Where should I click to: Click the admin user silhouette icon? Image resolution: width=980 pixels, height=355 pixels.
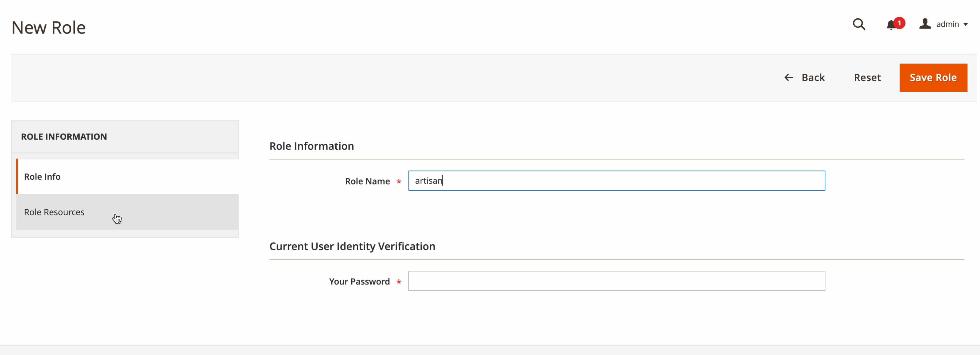[x=925, y=24]
